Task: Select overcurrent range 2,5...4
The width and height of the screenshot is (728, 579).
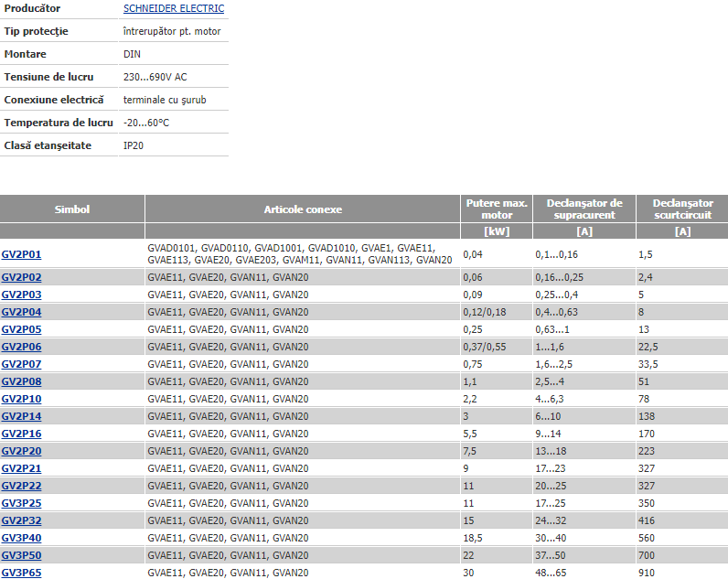Action: pyautogui.click(x=550, y=381)
